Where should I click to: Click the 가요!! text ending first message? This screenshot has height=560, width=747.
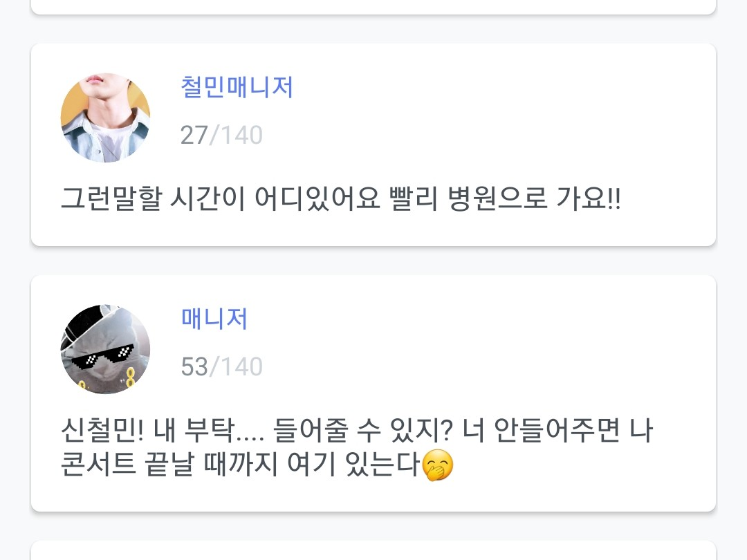click(x=588, y=200)
